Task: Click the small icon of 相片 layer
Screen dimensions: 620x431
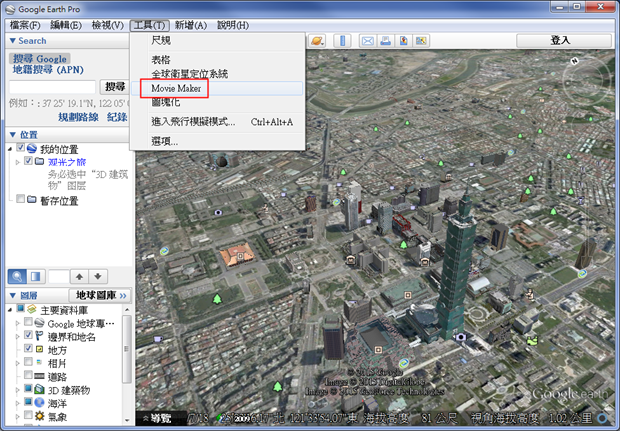Action: pos(39,361)
